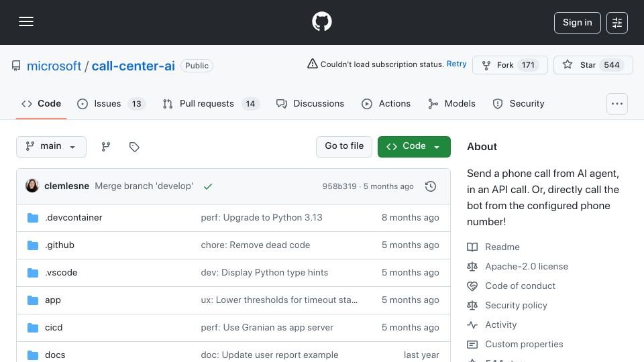Click the GitHub Octocat logo
The width and height of the screenshot is (644, 362).
321,21
